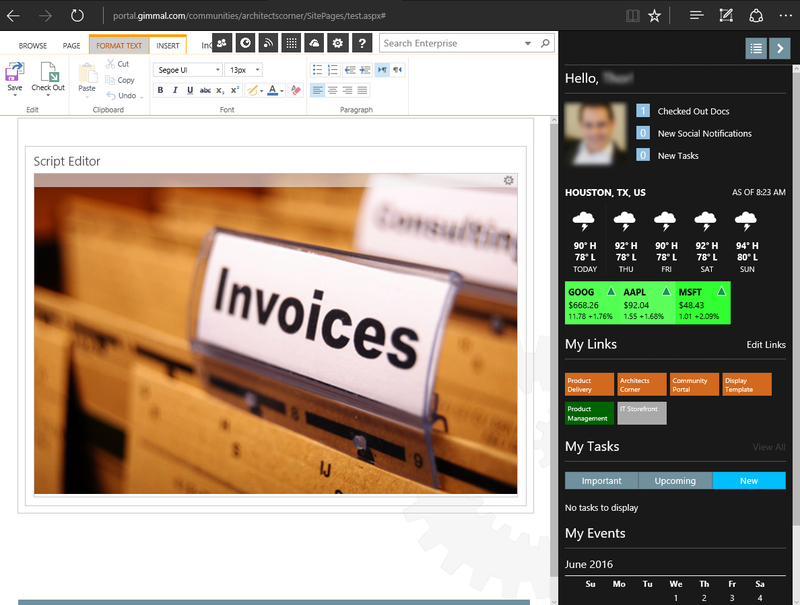Select the Upcoming tasks tab

675,481
